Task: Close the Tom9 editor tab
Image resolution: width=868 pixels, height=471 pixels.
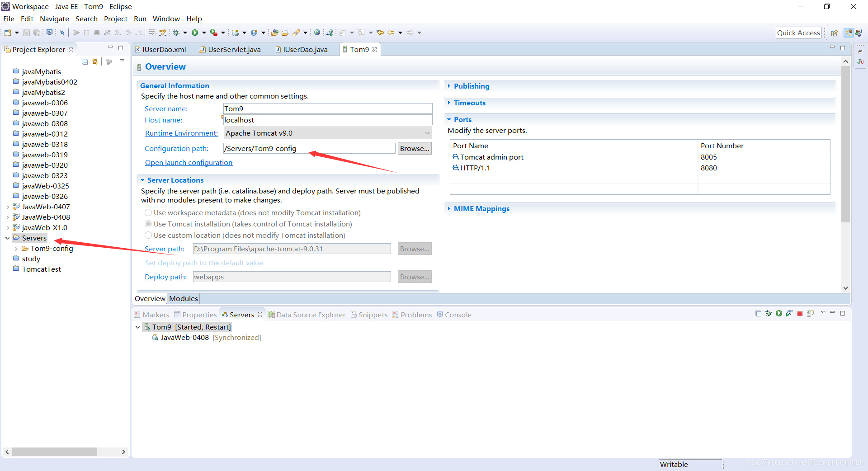Action: click(x=375, y=49)
